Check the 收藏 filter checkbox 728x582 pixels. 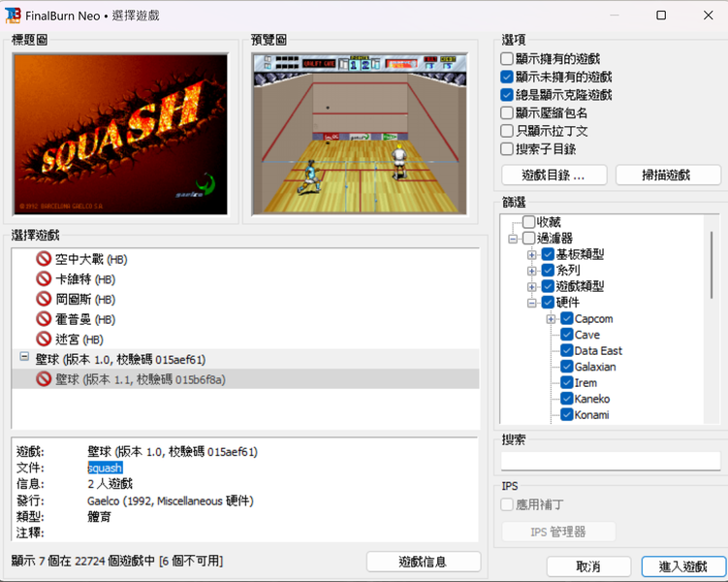(x=529, y=222)
